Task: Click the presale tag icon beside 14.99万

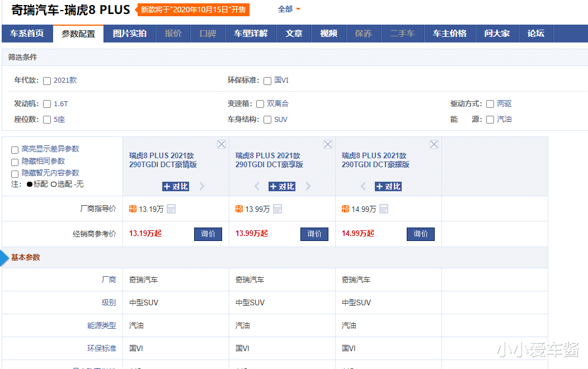Action: click(345, 209)
